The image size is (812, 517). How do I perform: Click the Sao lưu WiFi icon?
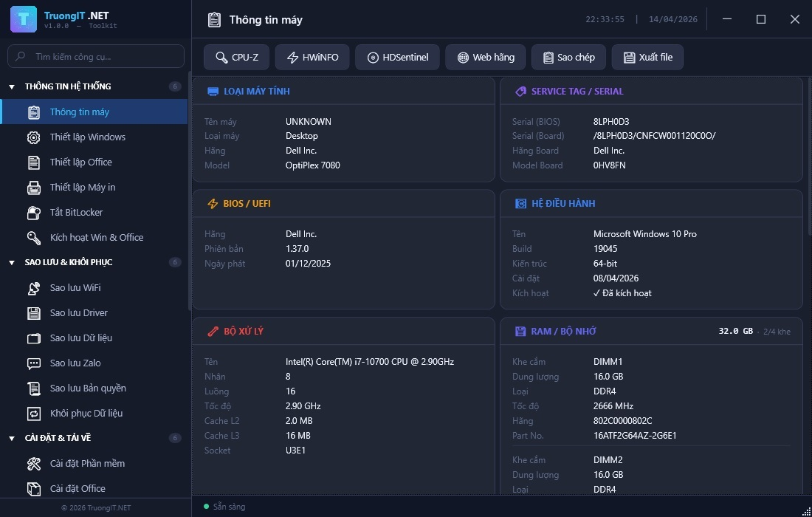[x=34, y=288]
